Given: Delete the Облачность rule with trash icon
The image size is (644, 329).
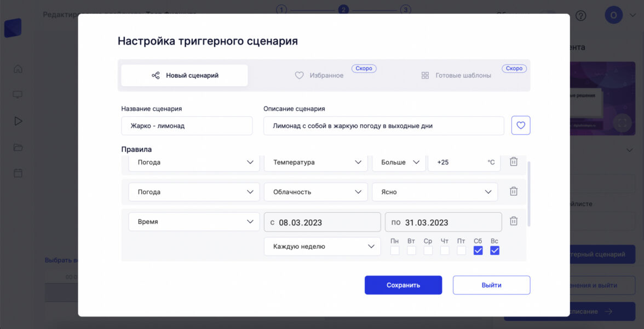Looking at the screenshot, I should pyautogui.click(x=513, y=191).
